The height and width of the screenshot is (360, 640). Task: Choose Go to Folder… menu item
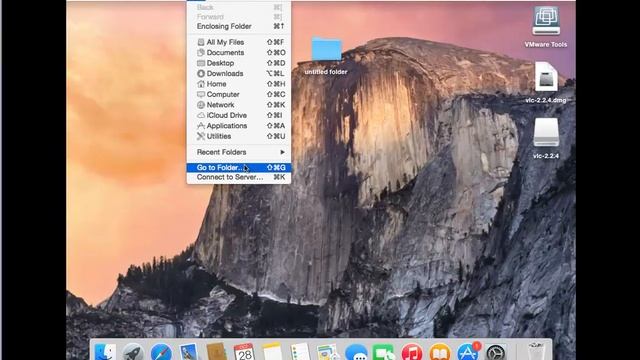[x=239, y=168]
